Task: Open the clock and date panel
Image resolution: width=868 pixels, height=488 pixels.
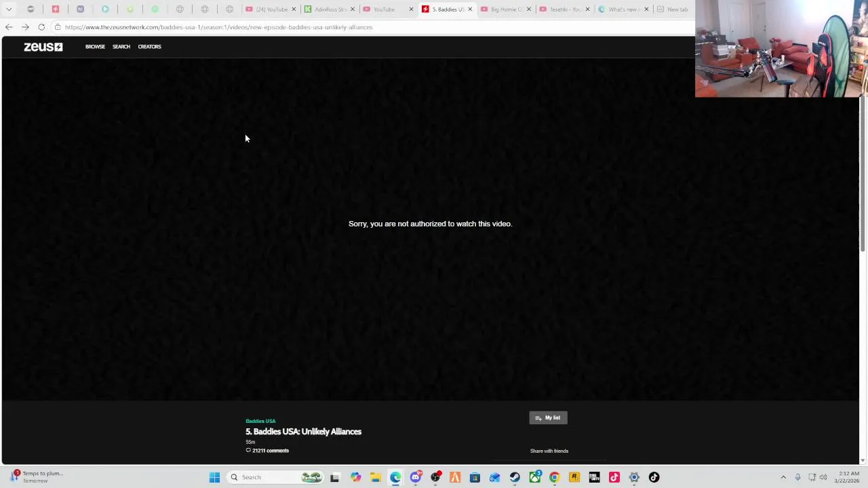Action: pos(848,477)
